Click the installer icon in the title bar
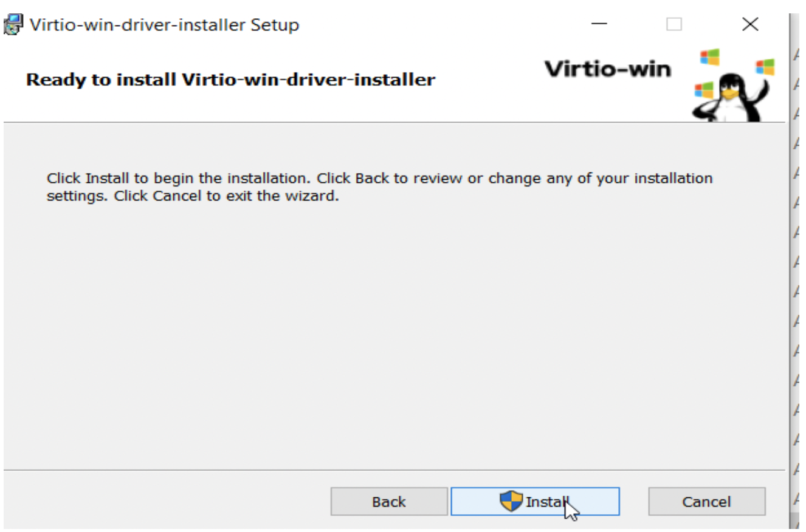 12,25
